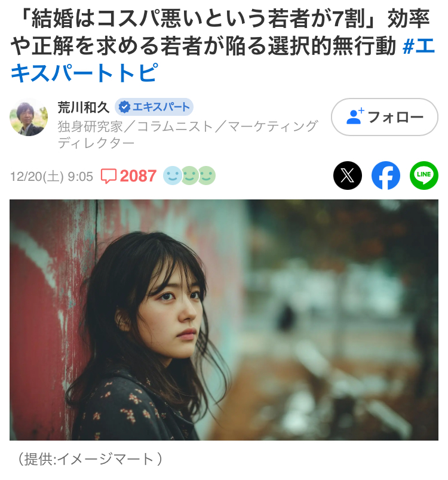Click the author description 独身研究家 text
Image resolution: width=448 pixels, height=480 pixels.
pyautogui.click(x=188, y=135)
